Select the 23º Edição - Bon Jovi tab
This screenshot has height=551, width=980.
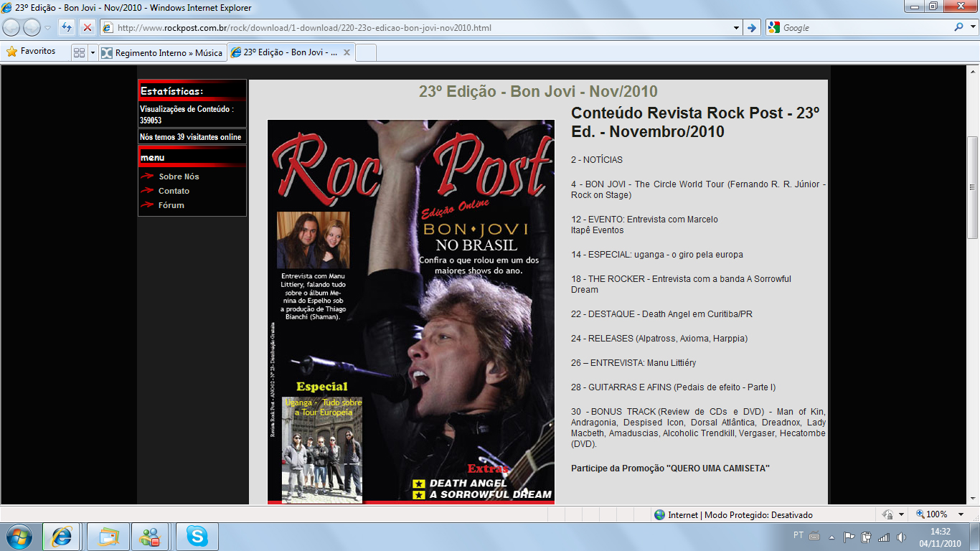pyautogui.click(x=290, y=52)
